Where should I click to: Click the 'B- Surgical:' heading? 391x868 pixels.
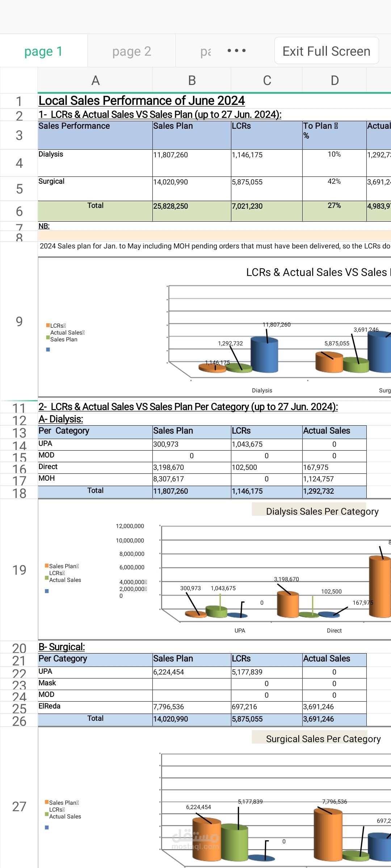tap(62, 647)
